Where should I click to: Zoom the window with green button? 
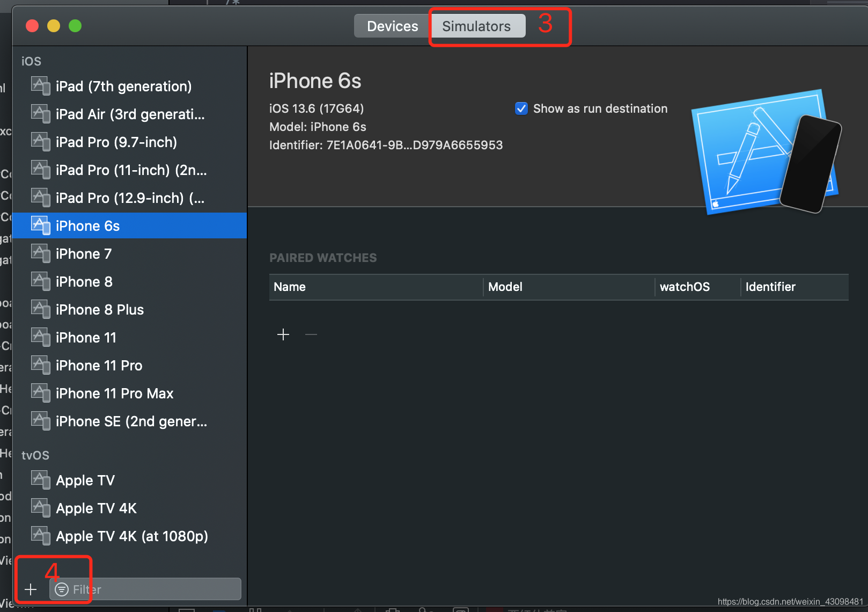click(x=75, y=26)
